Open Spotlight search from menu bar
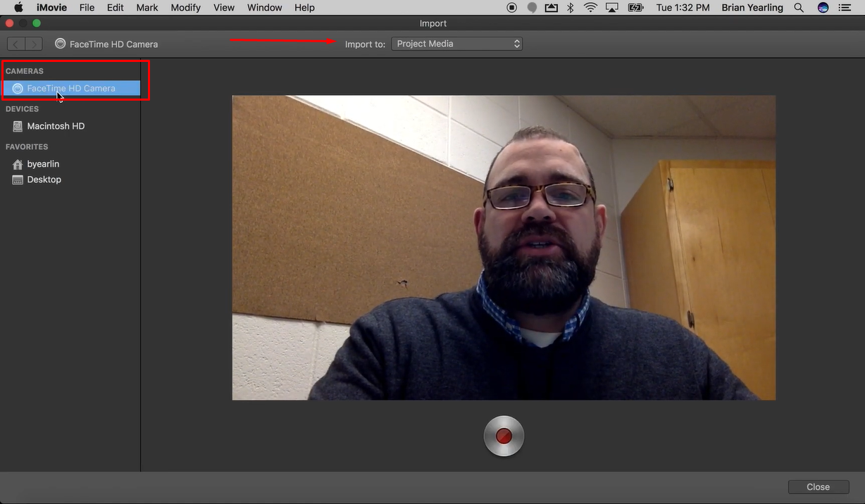 coord(798,8)
